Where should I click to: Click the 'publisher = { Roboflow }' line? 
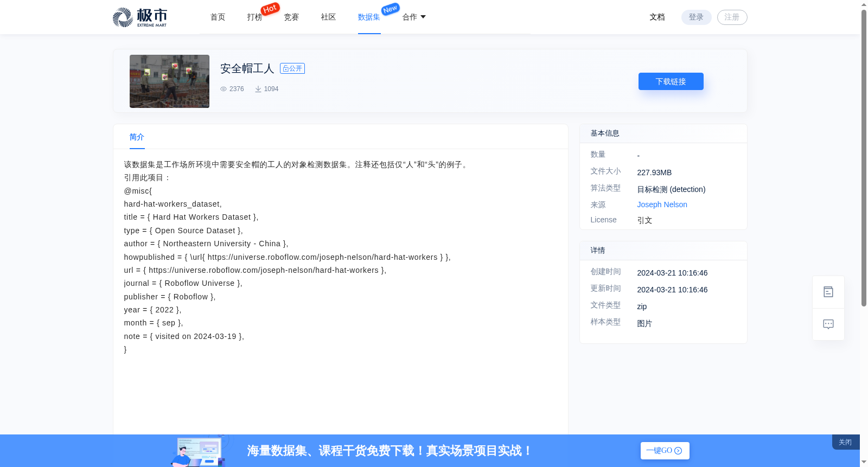coord(170,297)
